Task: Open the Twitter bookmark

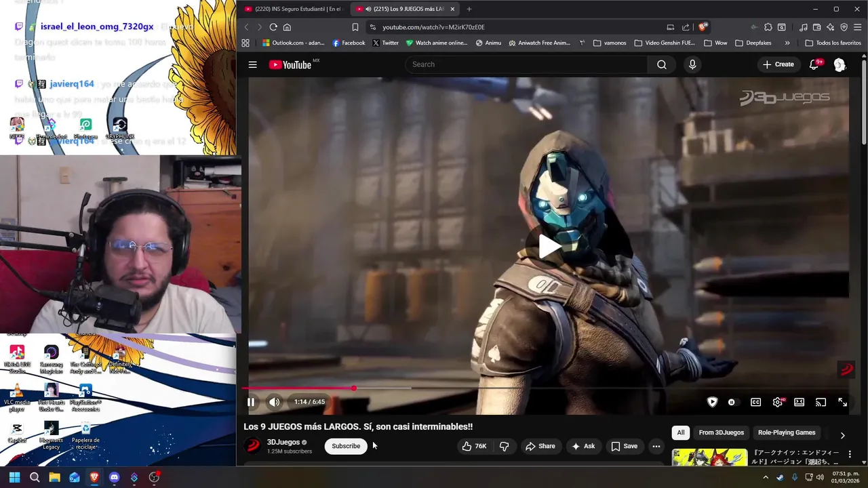Action: point(385,43)
